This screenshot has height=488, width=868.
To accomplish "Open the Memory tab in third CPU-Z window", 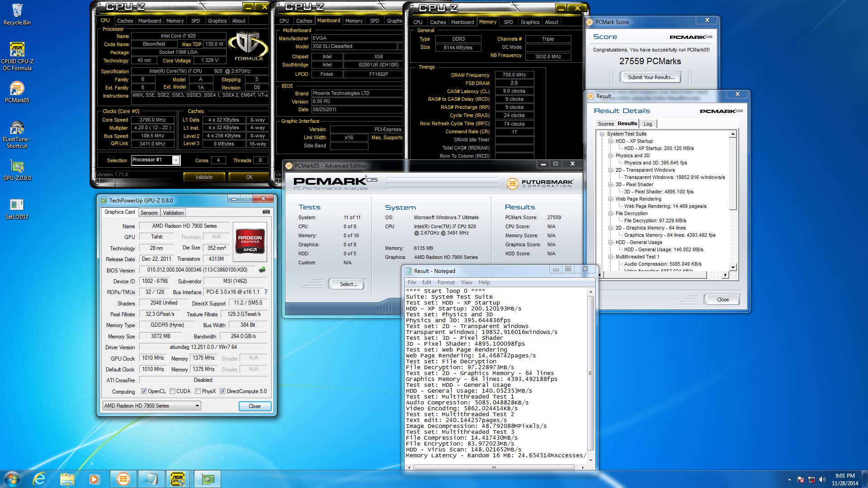I will click(488, 22).
